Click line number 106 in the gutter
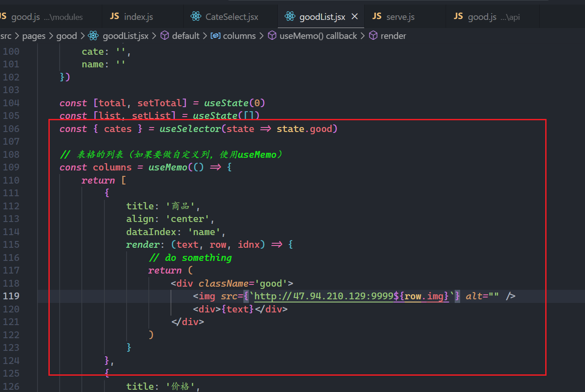Viewport: 585px width, 392px height. click(11, 129)
